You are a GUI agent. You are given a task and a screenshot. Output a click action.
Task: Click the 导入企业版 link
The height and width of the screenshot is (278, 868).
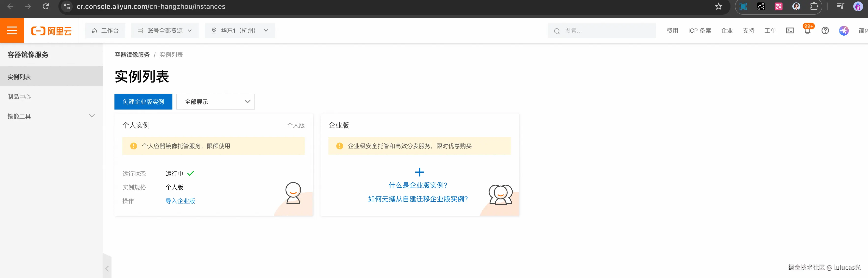(x=180, y=201)
